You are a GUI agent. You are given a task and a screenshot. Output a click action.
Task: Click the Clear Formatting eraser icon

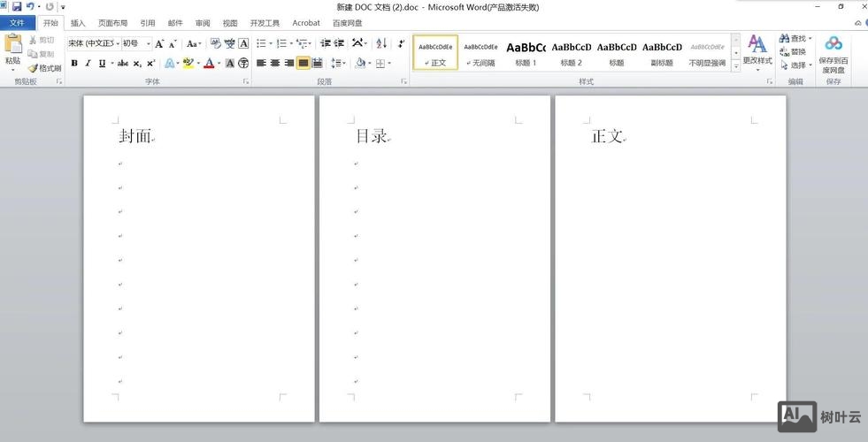tap(216, 43)
